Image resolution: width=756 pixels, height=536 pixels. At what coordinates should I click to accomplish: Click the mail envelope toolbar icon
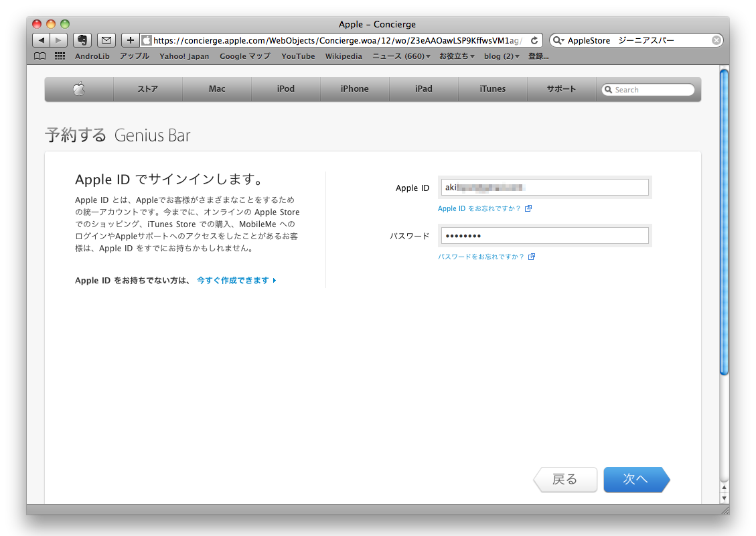pyautogui.click(x=106, y=40)
